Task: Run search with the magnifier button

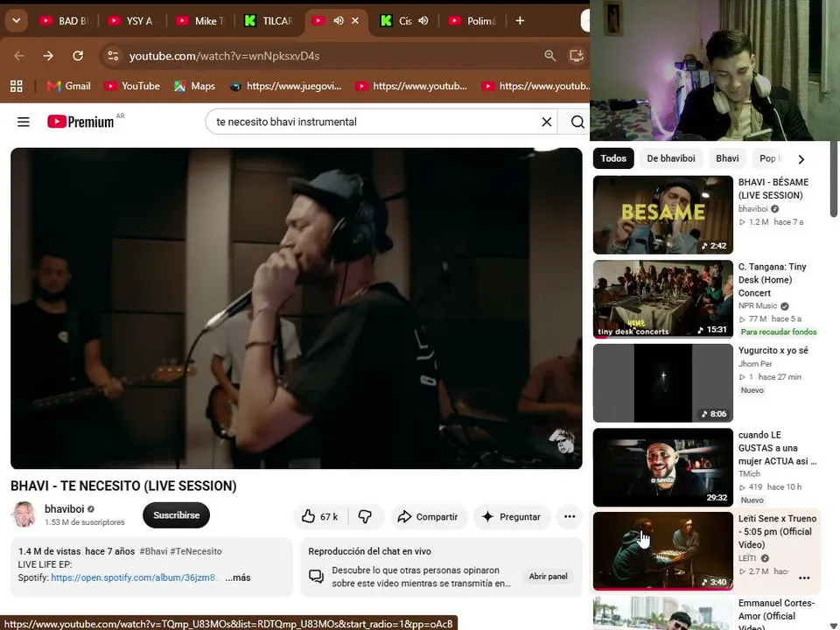Action: click(x=577, y=122)
